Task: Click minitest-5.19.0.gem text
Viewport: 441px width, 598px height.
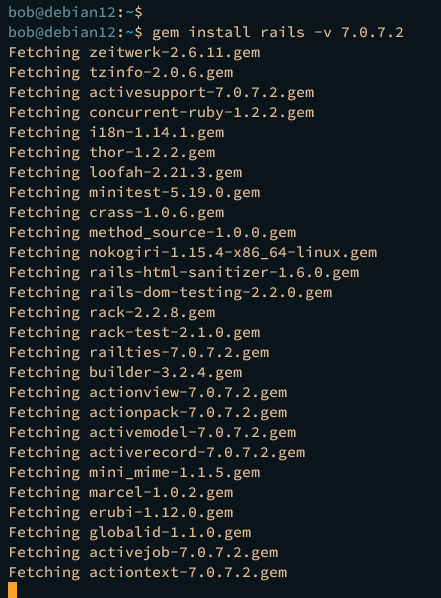Action: (x=175, y=193)
